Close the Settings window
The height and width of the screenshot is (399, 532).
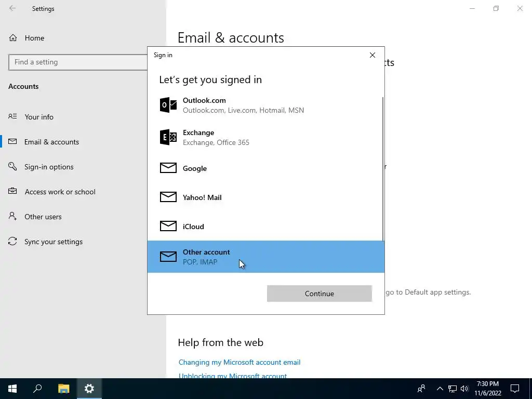tap(520, 8)
